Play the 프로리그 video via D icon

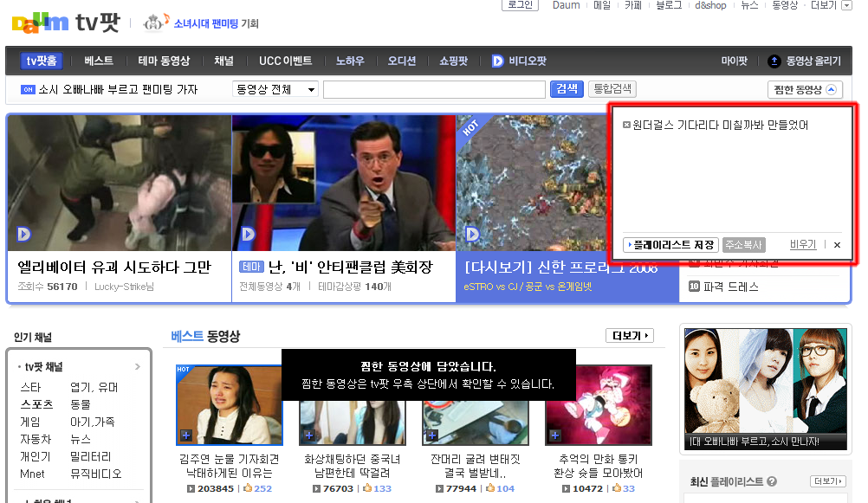[x=472, y=234]
